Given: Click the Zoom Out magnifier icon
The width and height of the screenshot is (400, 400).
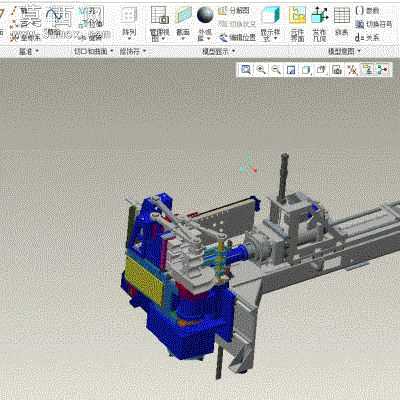Looking at the screenshot, I should coord(276,70).
